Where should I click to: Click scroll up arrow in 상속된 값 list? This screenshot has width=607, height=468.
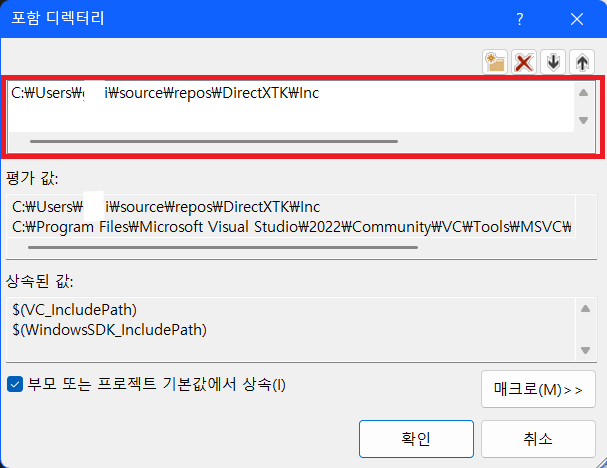[585, 309]
